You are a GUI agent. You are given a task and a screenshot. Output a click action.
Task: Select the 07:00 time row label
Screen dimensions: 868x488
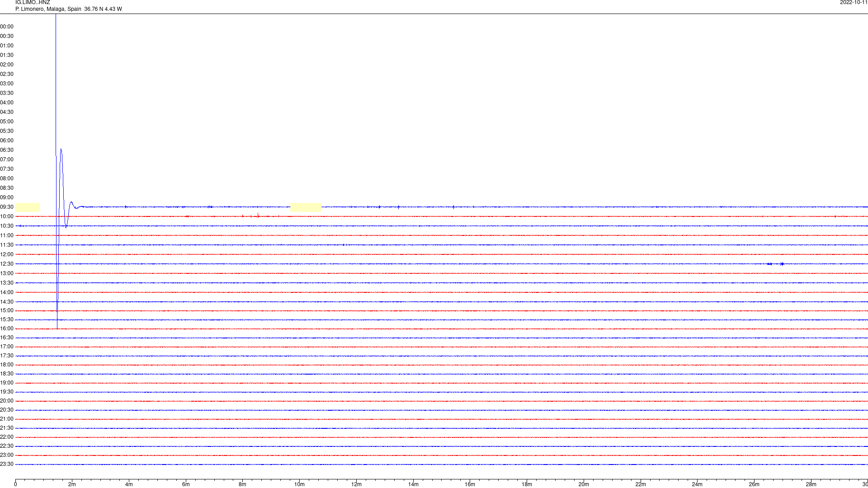coord(7,160)
